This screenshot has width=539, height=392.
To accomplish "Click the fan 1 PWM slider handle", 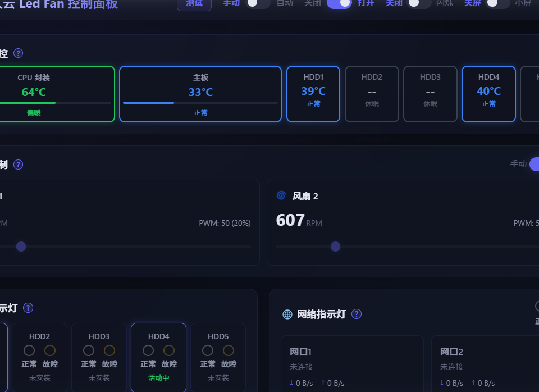I will (x=21, y=247).
